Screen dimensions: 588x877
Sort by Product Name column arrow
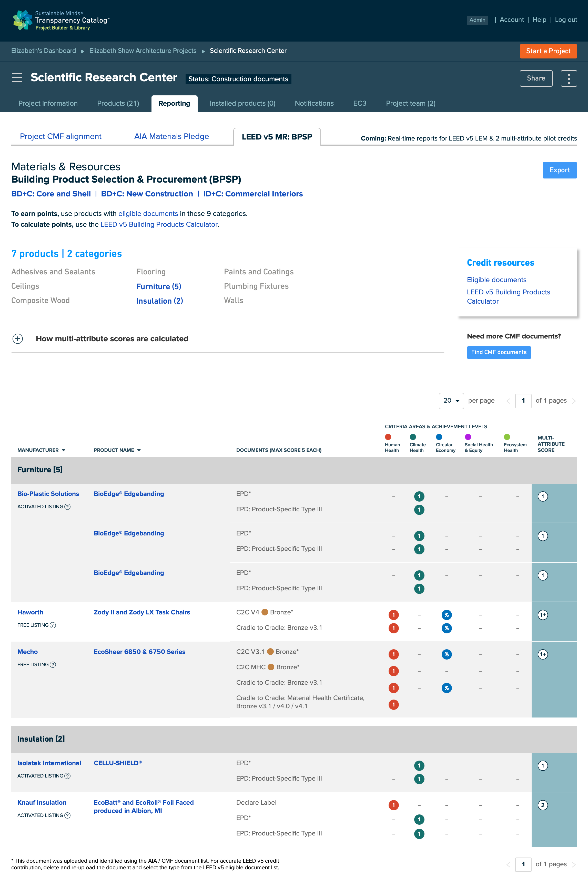tap(139, 450)
